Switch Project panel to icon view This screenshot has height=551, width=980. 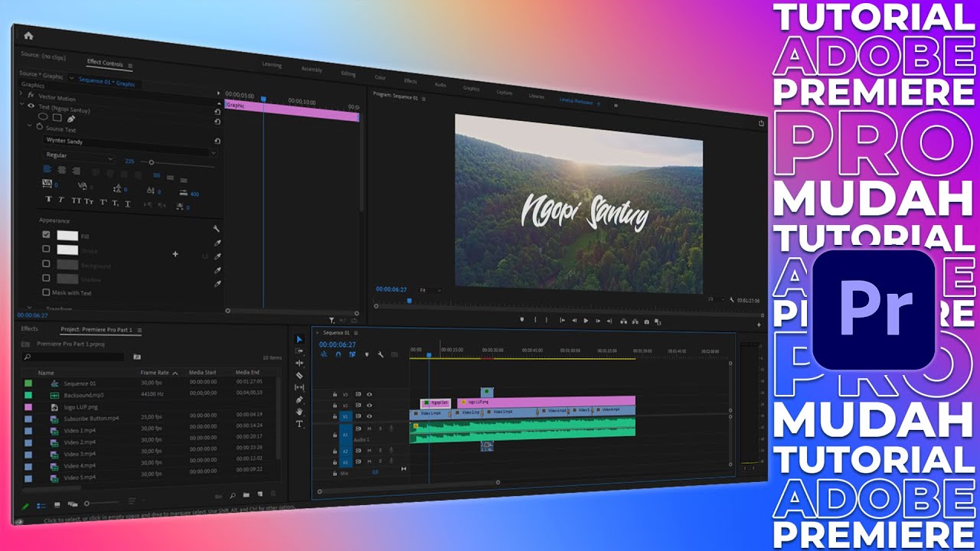(x=57, y=504)
